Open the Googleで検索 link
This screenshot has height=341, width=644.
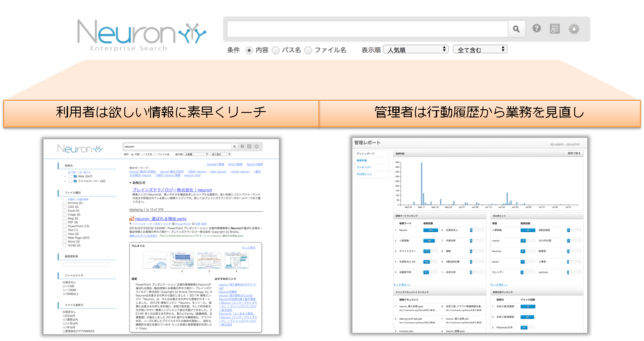pyautogui.click(x=216, y=164)
